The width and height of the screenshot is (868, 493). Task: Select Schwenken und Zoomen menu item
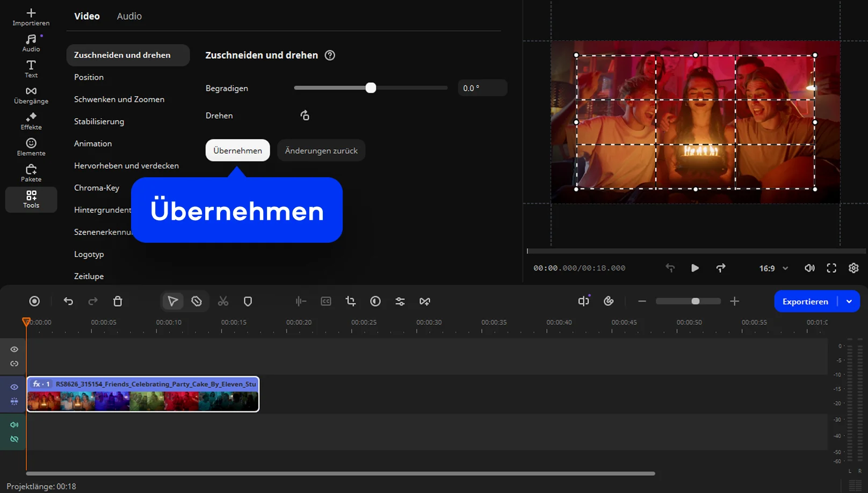(119, 99)
